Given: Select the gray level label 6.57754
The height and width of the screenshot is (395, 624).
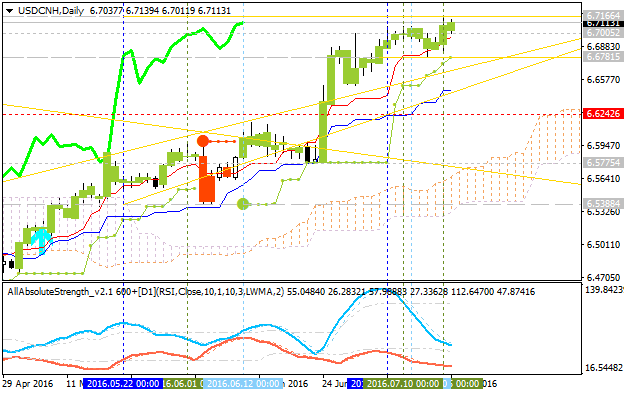Looking at the screenshot, I should point(603,162).
